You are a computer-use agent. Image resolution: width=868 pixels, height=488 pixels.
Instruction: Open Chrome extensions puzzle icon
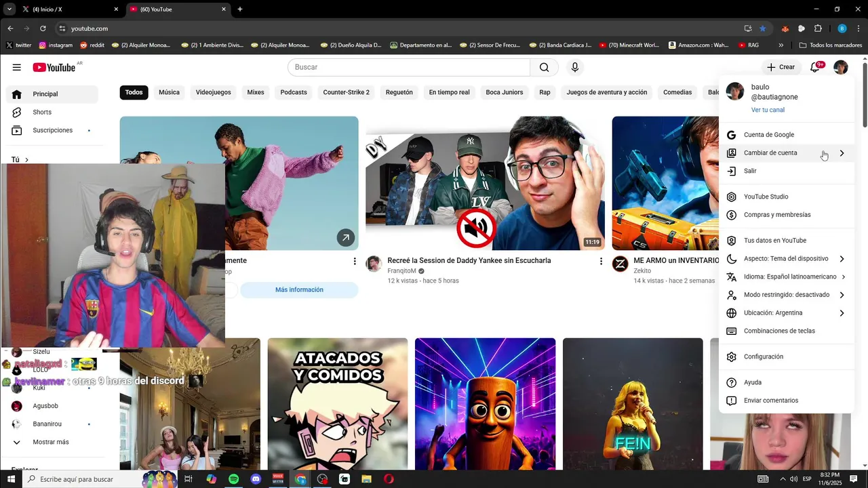point(818,28)
